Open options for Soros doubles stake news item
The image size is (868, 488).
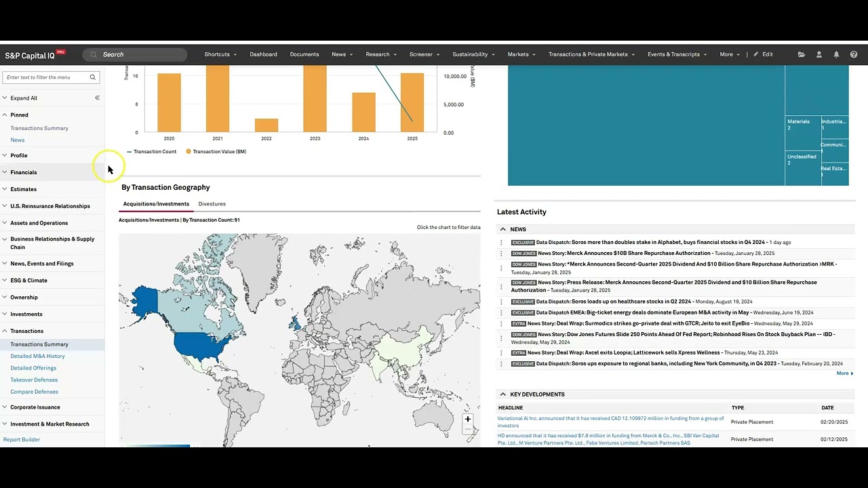click(502, 242)
